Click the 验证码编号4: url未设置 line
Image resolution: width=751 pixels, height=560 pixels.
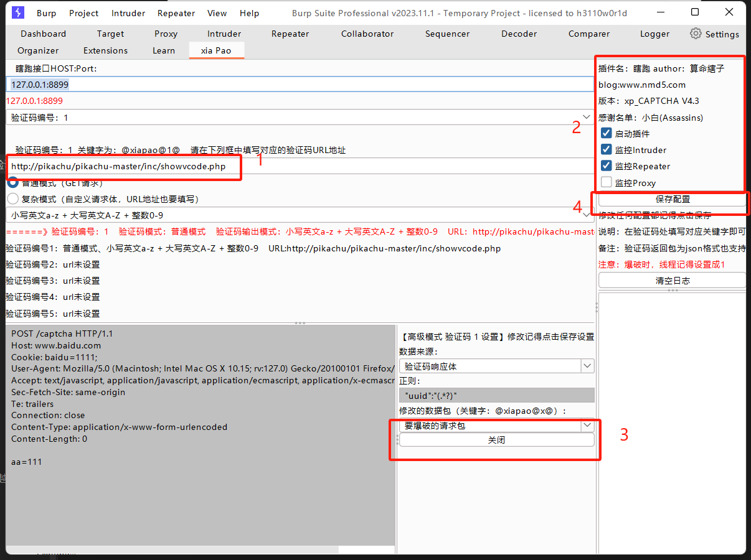click(x=52, y=297)
